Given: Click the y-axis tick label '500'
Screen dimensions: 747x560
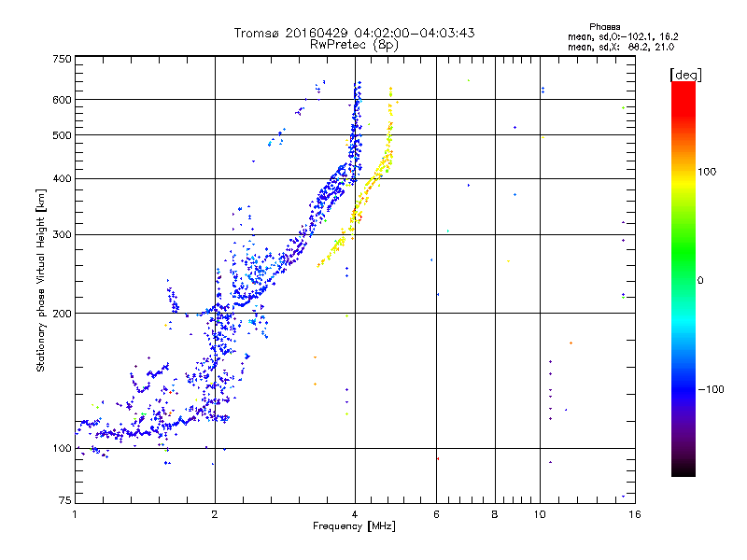Looking at the screenshot, I should point(62,135).
